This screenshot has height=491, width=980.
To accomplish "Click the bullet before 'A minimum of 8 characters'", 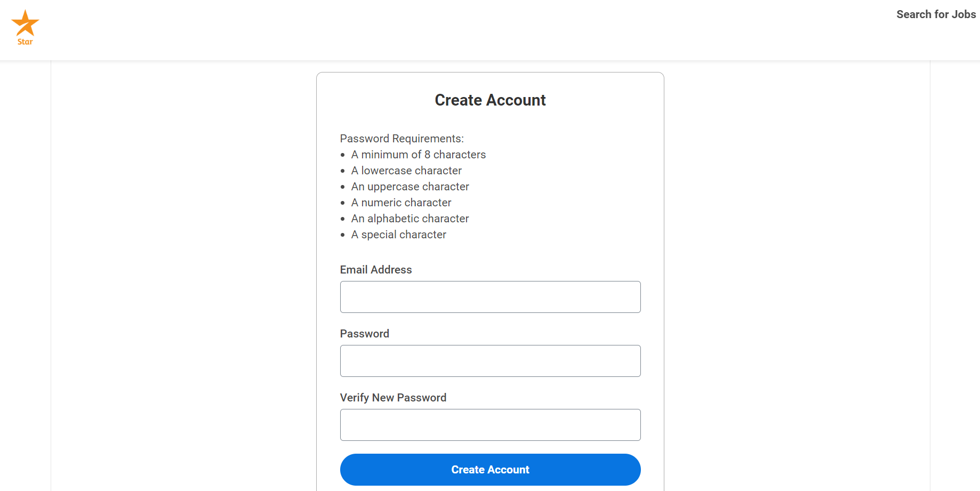I will pos(343,155).
